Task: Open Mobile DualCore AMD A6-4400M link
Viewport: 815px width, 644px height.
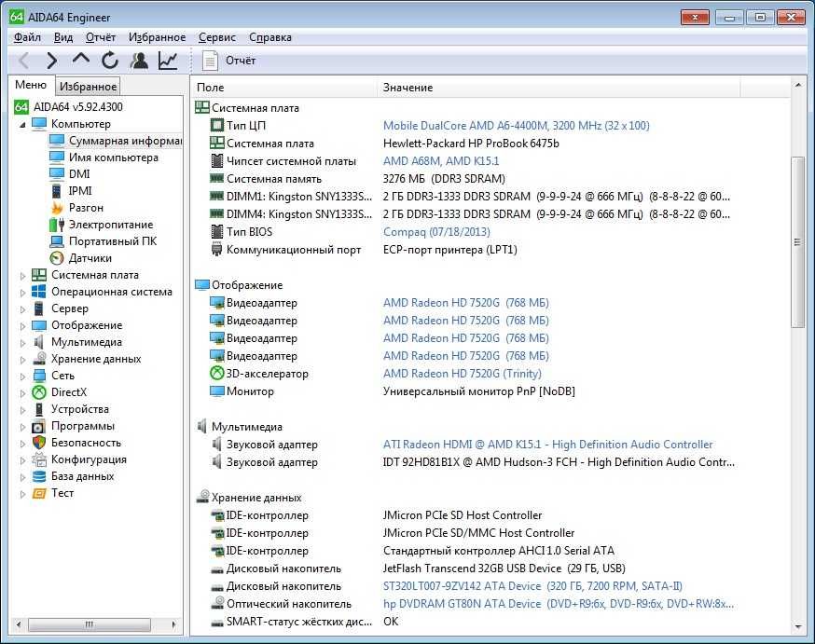Action: (x=516, y=126)
